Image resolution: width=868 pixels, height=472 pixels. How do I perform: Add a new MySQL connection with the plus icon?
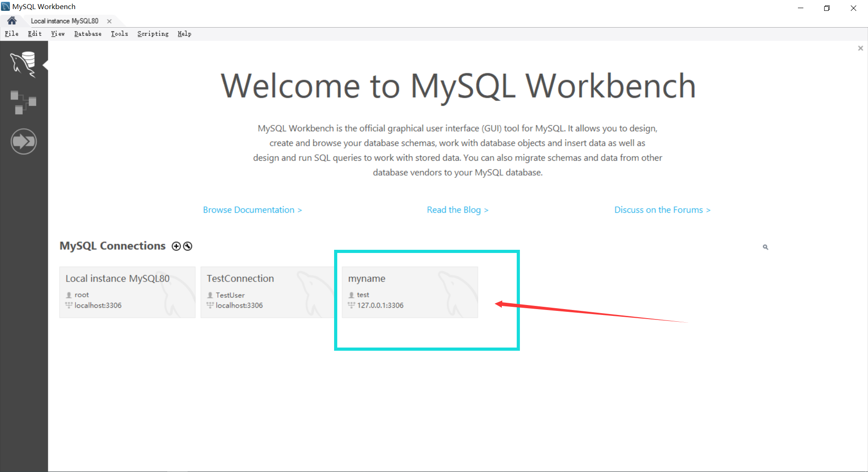pos(176,246)
